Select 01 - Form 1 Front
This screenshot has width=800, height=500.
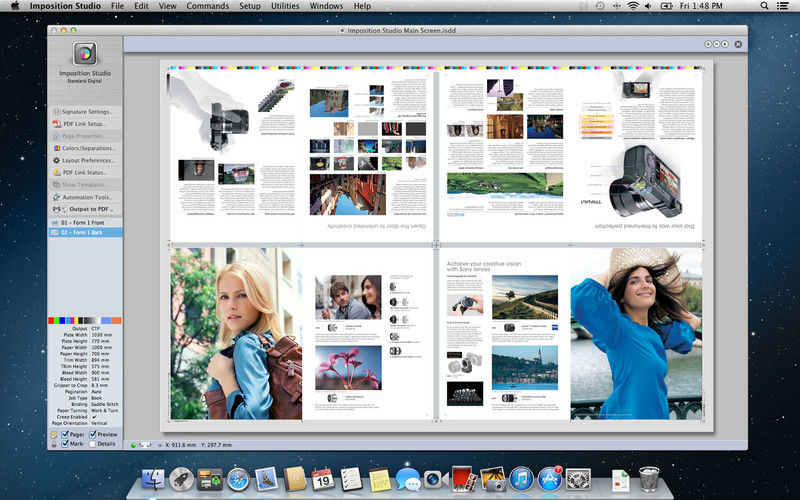tap(85, 223)
